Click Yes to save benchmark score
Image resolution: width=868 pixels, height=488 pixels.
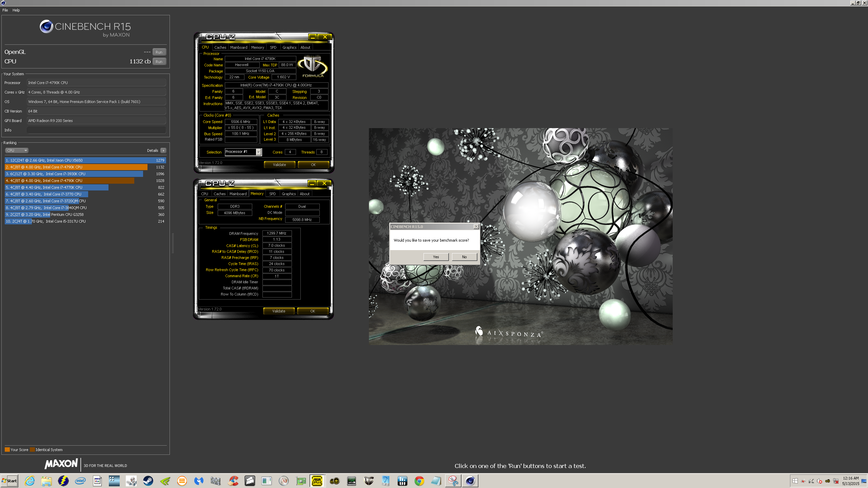click(x=436, y=257)
